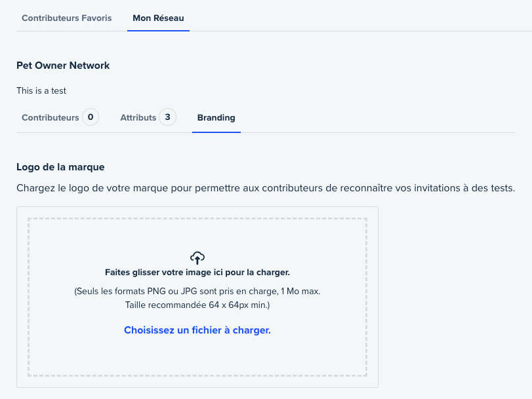Switch to the Contributeurs Favoris tab
532x399 pixels.
coord(66,18)
